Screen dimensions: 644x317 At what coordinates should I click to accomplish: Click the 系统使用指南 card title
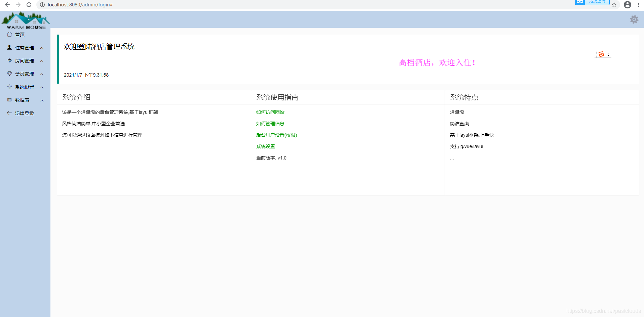point(277,97)
